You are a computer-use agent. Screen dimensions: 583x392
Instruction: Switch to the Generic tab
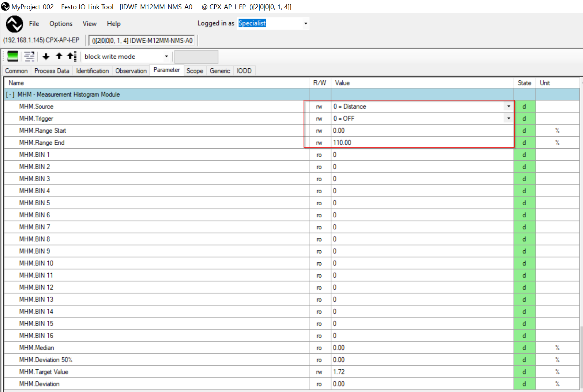point(220,71)
